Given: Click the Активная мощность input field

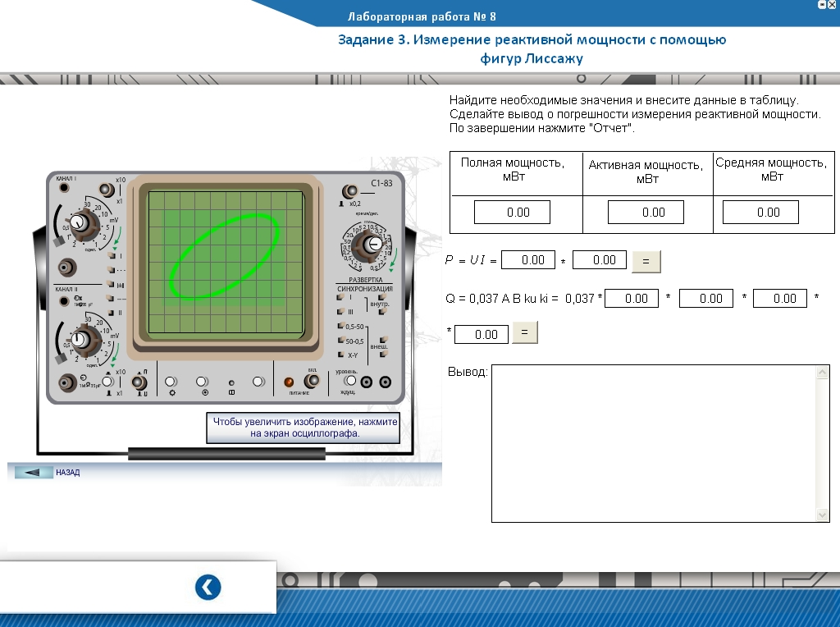Looking at the screenshot, I should 645,213.
